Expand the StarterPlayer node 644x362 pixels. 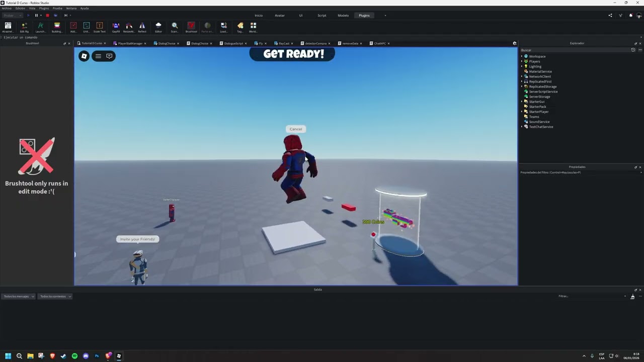(x=522, y=112)
